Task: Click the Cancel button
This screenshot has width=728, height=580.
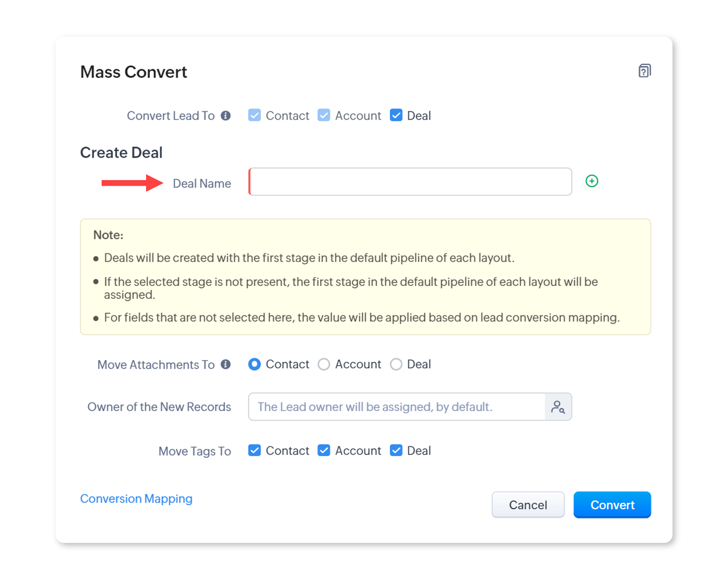Action: point(528,505)
